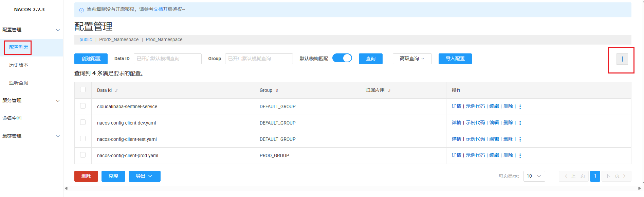Go to page 1 in pagination

[595, 176]
